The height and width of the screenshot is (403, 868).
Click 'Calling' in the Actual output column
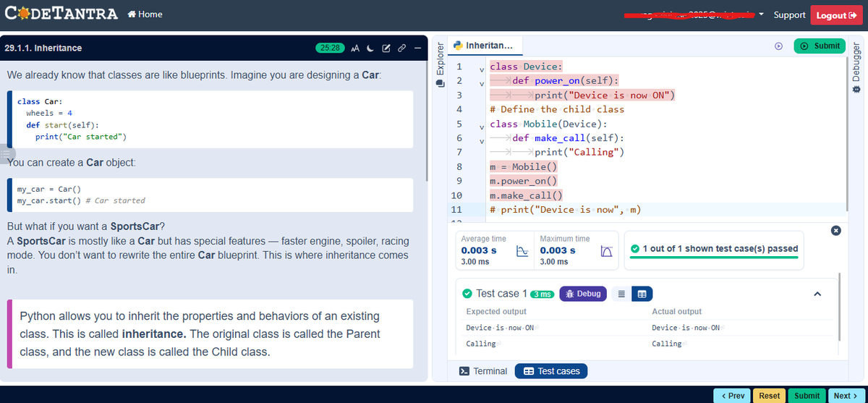(668, 344)
